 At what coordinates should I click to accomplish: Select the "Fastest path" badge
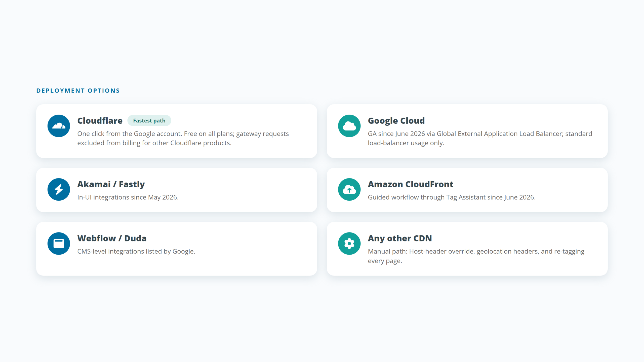(149, 121)
